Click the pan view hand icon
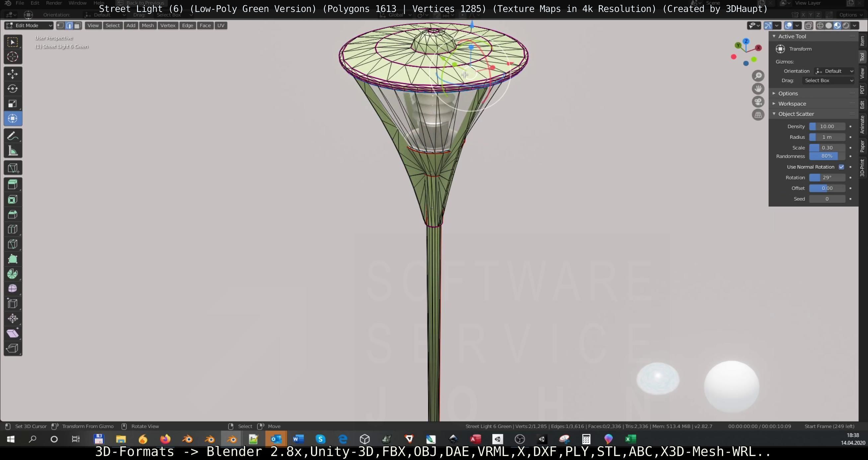The image size is (868, 460). pos(758,89)
